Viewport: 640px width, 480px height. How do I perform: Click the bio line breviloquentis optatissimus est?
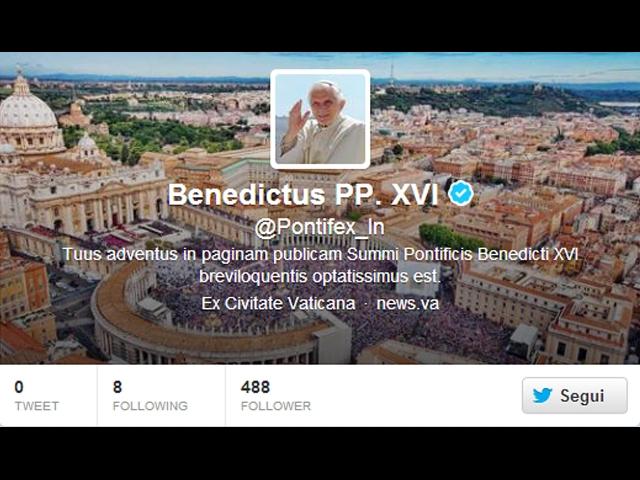[320, 276]
